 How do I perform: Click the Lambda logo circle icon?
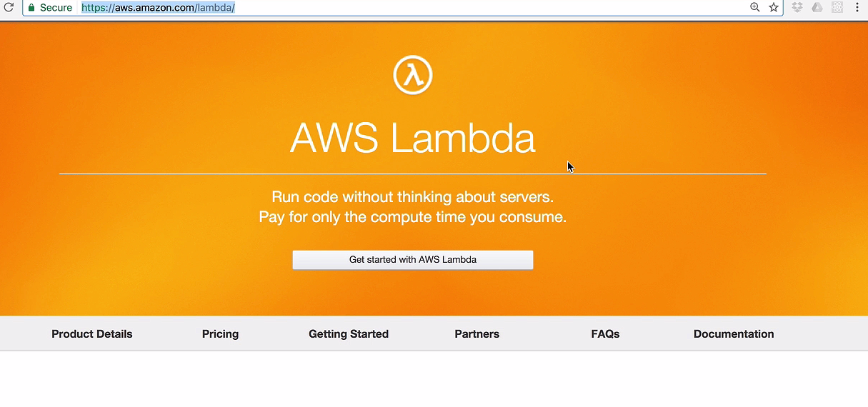tap(413, 75)
